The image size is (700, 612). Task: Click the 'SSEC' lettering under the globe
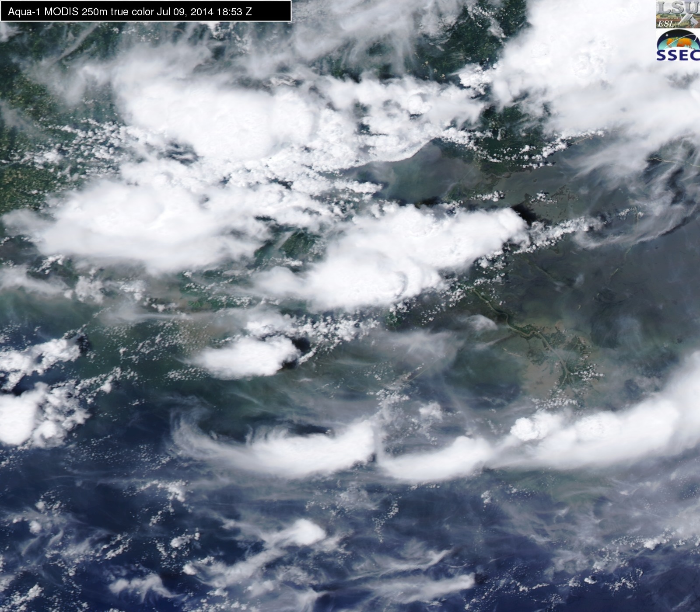(678, 56)
